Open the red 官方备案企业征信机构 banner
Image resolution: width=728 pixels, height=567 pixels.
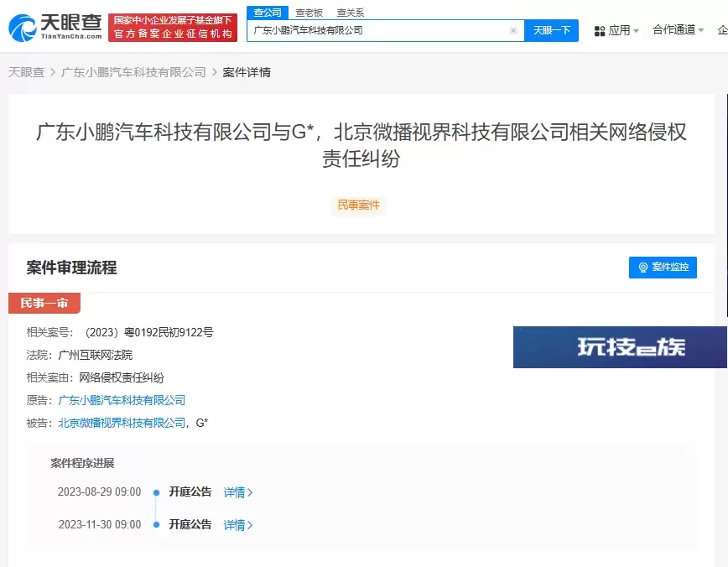[173, 28]
